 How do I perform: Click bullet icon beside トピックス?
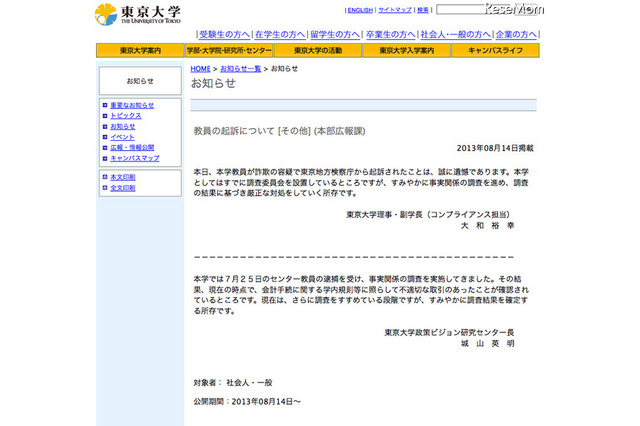click(x=105, y=116)
